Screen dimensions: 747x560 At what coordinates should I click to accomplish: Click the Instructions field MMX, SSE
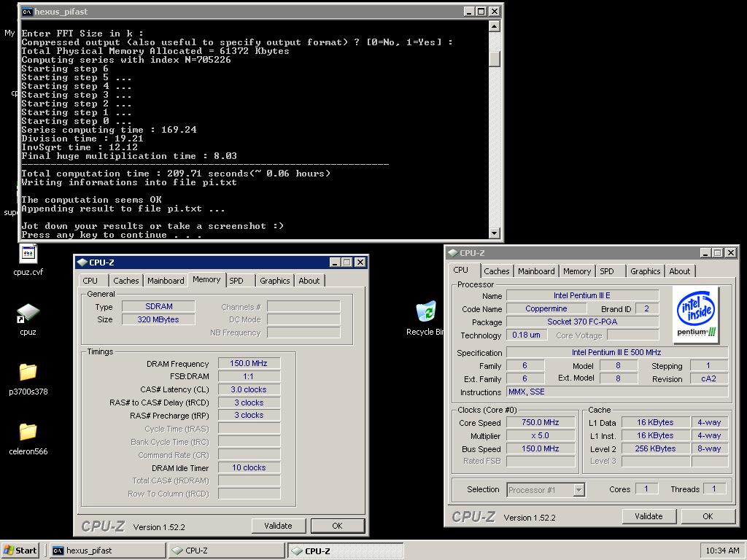[x=616, y=392]
